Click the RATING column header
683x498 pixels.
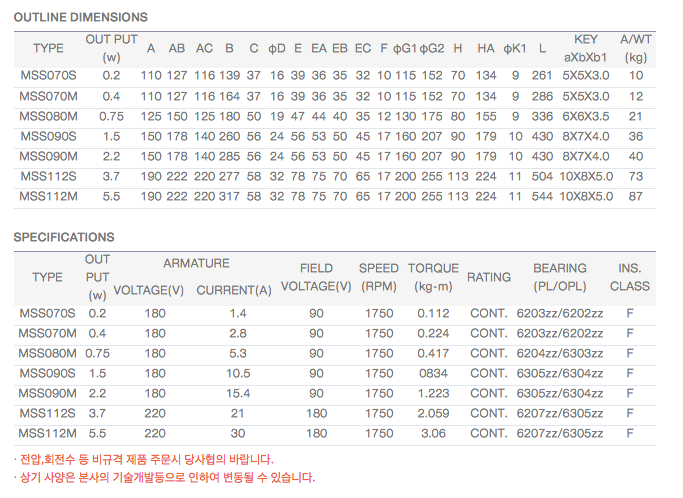(489, 277)
